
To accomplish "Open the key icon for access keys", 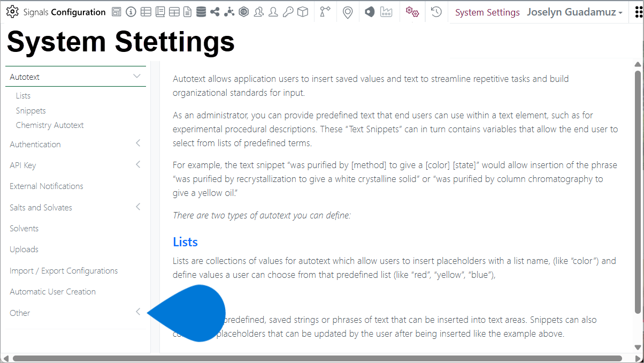I will tap(288, 12).
